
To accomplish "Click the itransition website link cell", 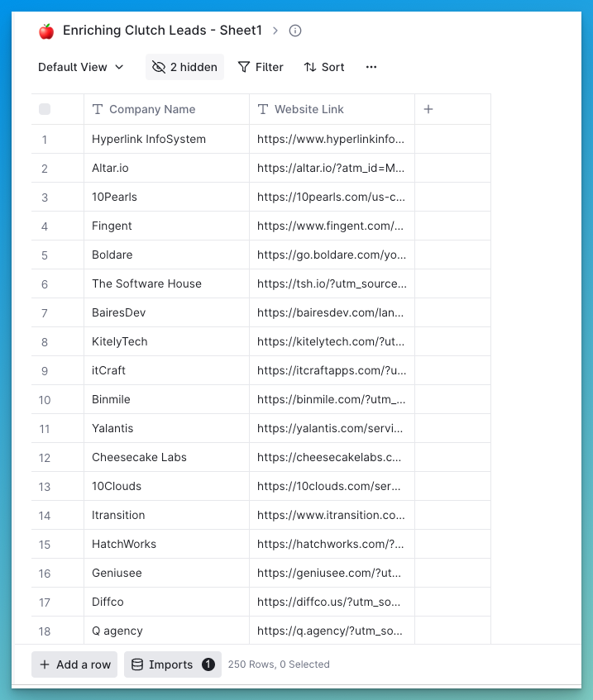I will coord(332,515).
